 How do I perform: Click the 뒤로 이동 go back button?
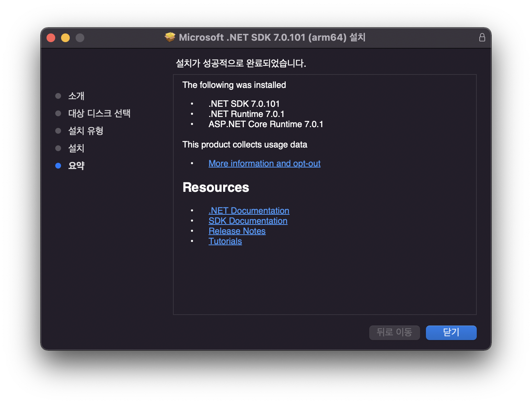(394, 332)
